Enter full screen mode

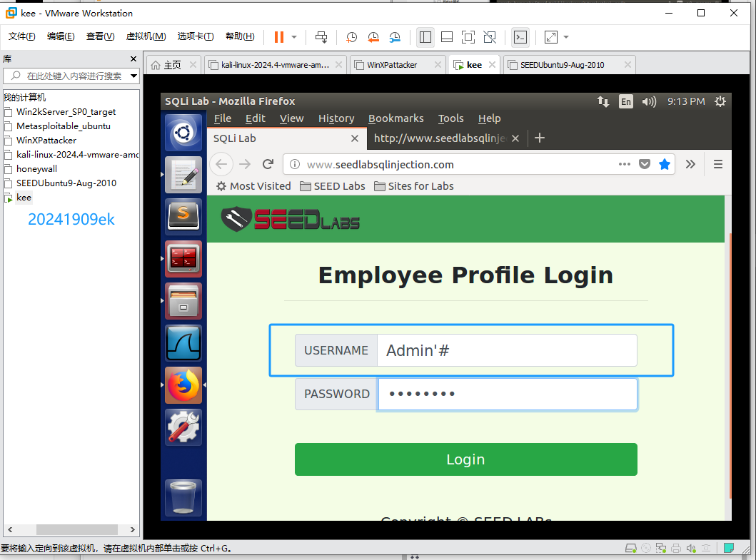coord(468,37)
